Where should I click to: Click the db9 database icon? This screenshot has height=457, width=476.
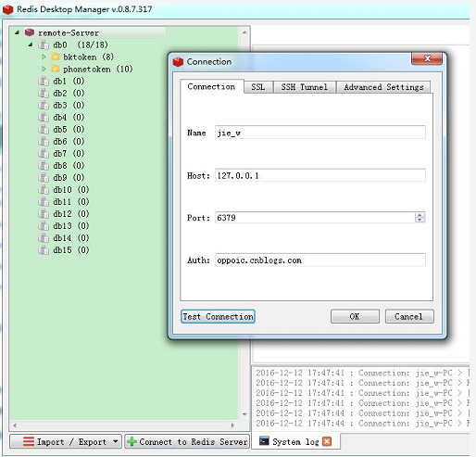click(44, 178)
